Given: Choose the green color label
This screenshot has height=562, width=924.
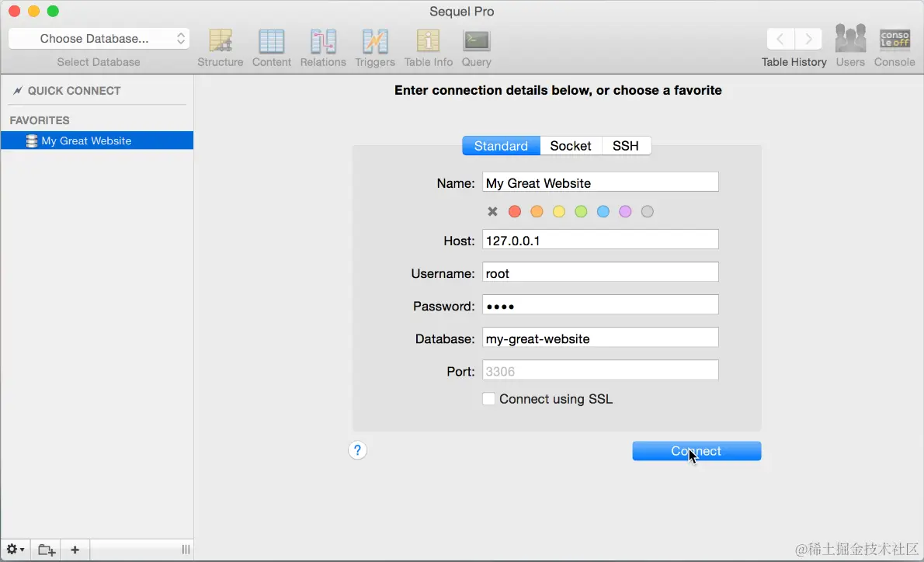Looking at the screenshot, I should tap(581, 211).
